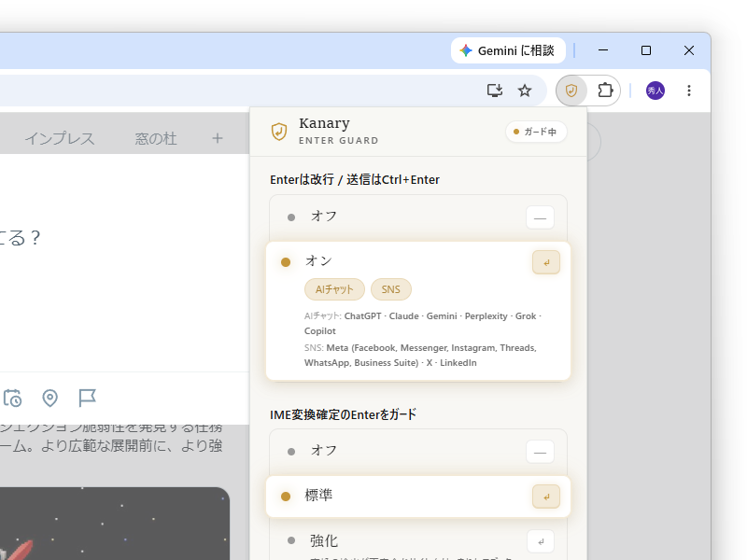This screenshot has height=560, width=747.
Task: Click the flag icon in composer
Action: pos(87,399)
